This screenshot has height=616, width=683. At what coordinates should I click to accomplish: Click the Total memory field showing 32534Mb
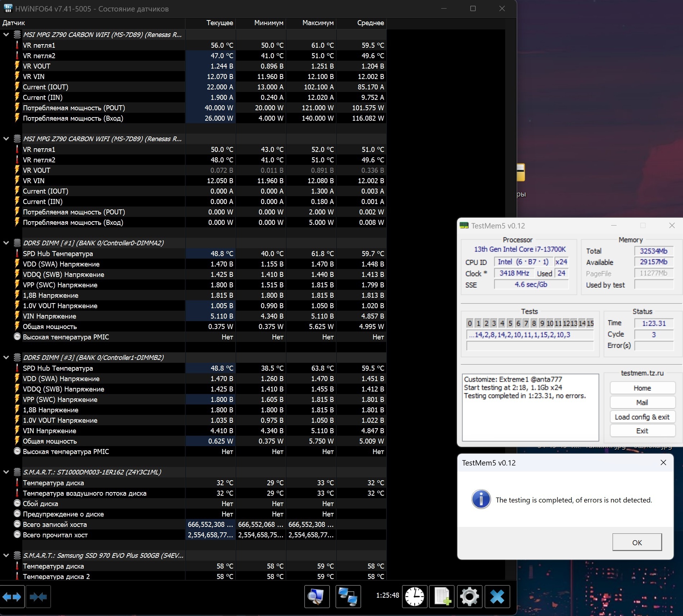[x=654, y=251]
